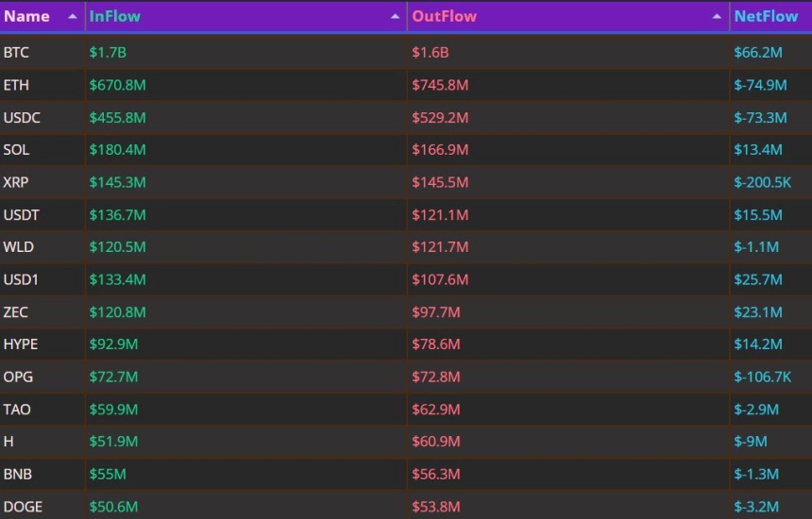Select the USDC token name

22,117
